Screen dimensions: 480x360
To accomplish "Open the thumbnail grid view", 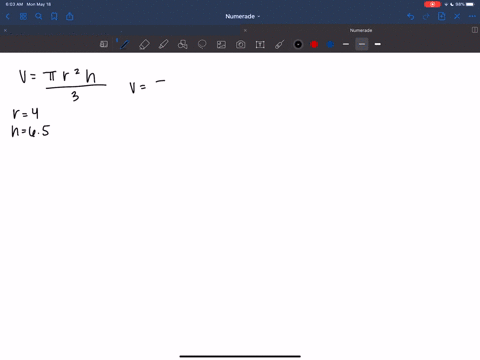I will tap(23, 16).
